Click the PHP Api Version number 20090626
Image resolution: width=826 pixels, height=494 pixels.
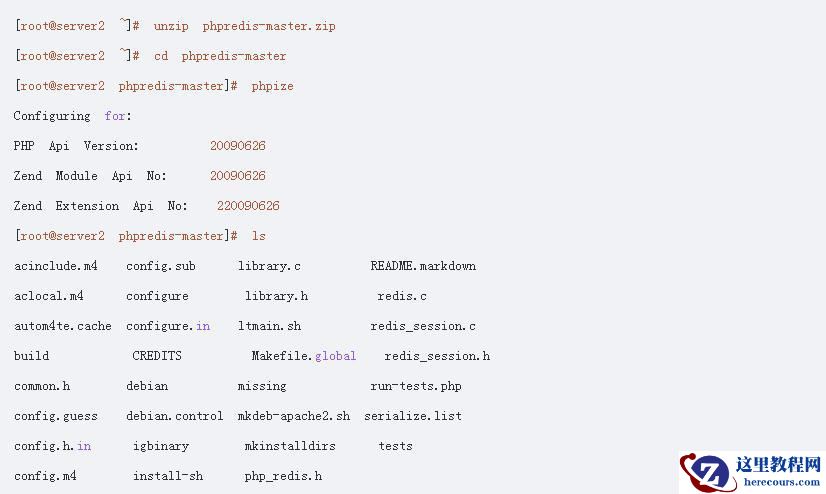[x=238, y=146]
